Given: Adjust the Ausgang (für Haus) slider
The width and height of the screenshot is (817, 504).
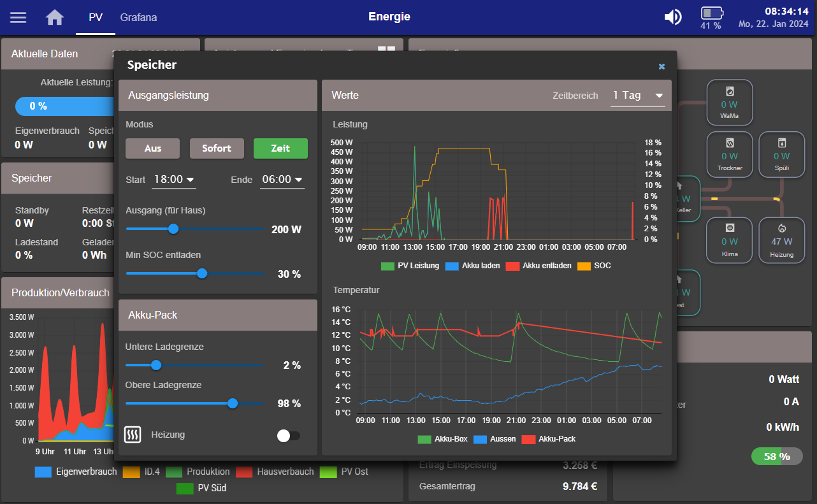Looking at the screenshot, I should 194,229.
